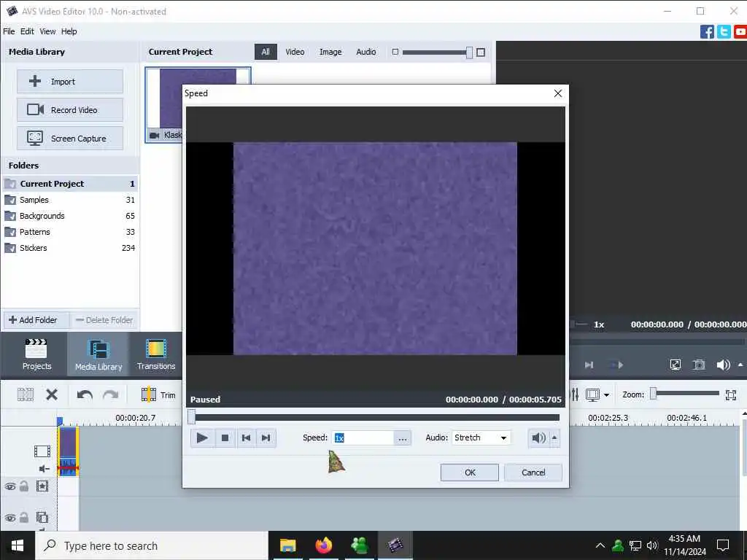
Task: Expand volume slider arrow in Speed dialog
Action: pyautogui.click(x=554, y=437)
